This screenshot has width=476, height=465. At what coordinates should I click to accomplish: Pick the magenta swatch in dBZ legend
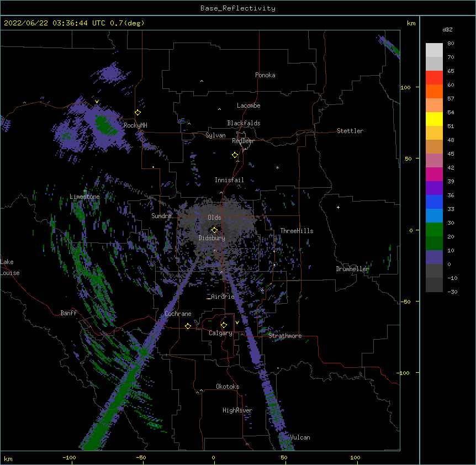(x=434, y=174)
